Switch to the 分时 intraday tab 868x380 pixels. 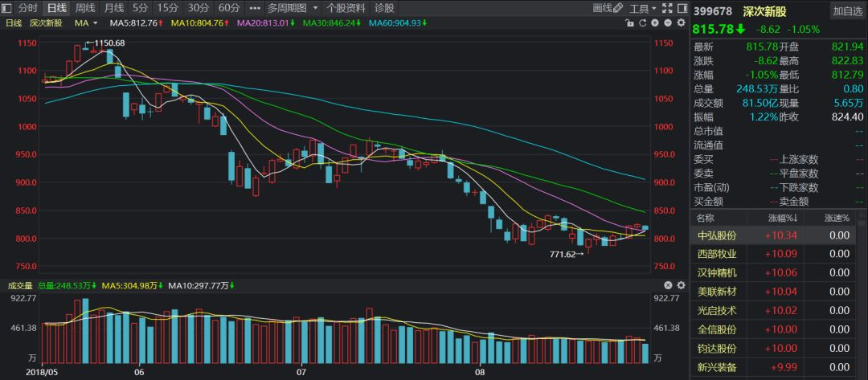tap(27, 8)
